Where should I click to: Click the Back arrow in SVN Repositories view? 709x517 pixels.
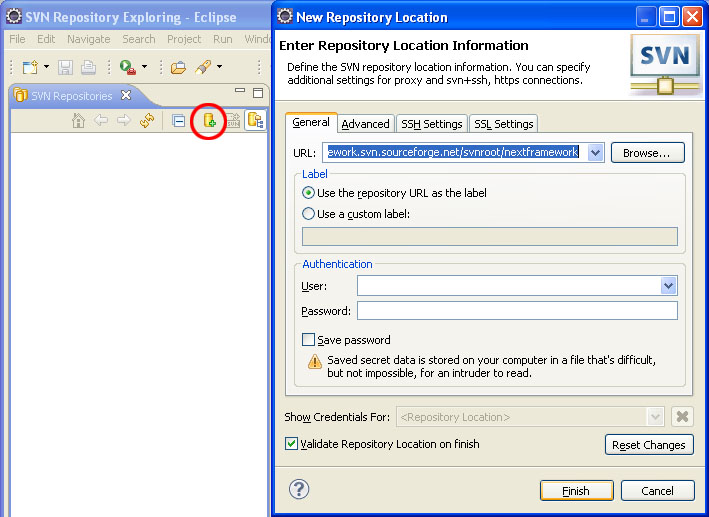pos(101,120)
